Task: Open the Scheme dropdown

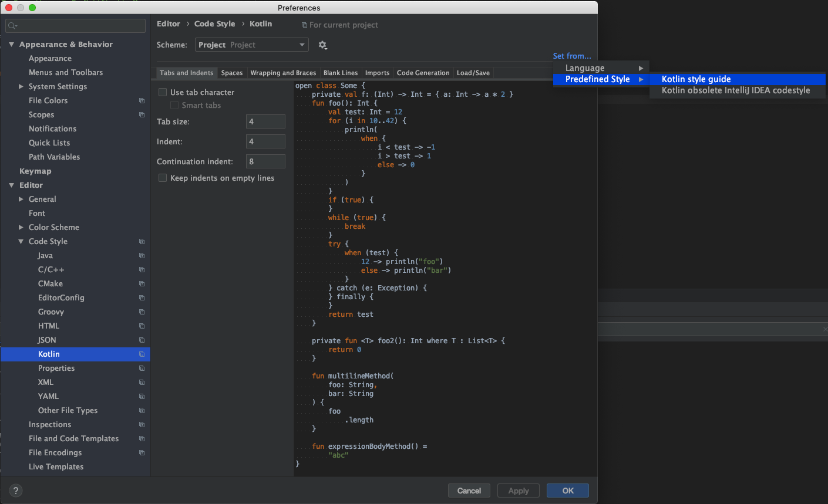Action: [x=252, y=45]
